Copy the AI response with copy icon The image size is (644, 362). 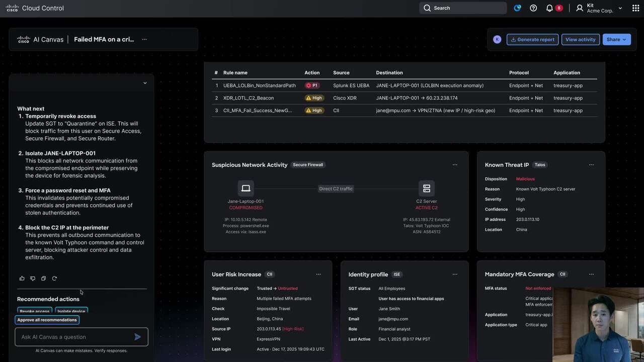[x=43, y=279]
